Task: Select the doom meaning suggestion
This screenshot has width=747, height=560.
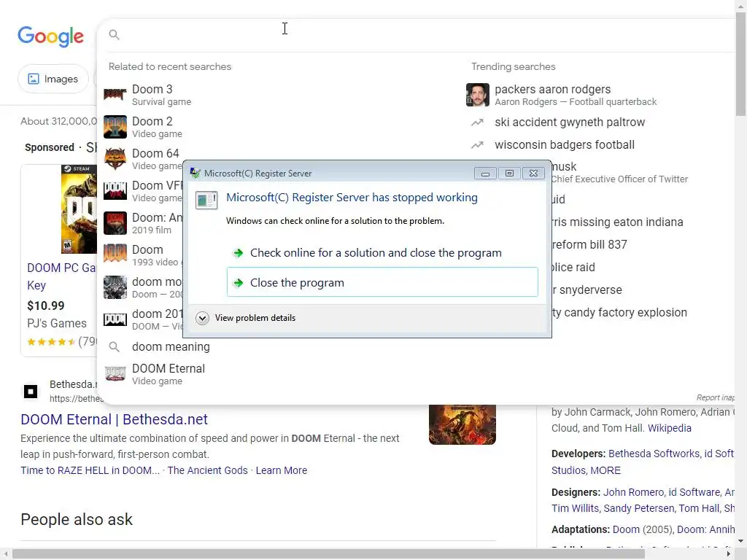Action: 171,346
